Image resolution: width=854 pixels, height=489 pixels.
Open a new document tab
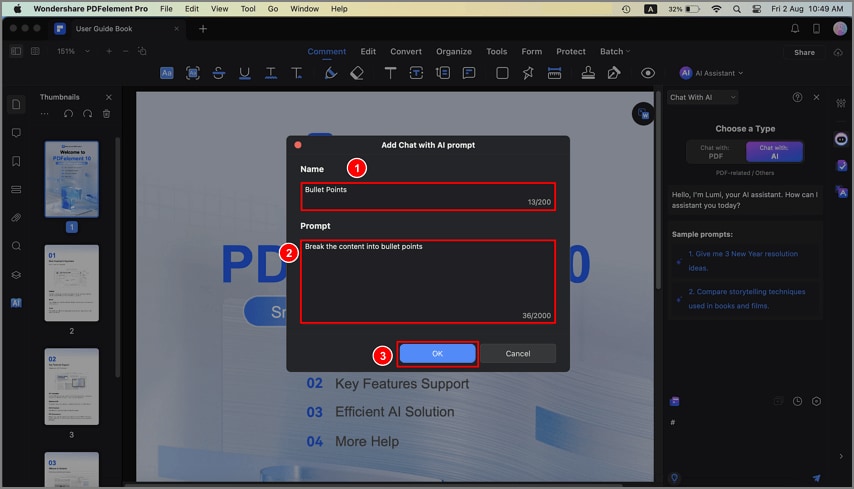pos(203,29)
